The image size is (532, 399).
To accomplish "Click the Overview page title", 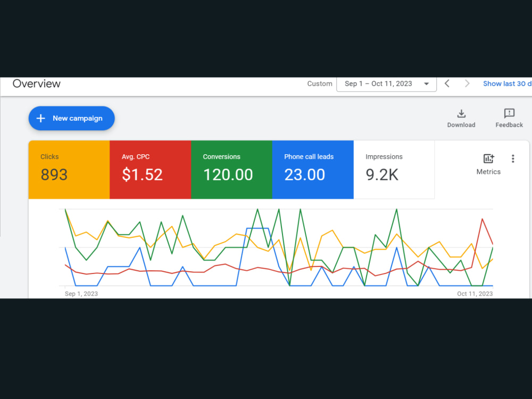I will pyautogui.click(x=36, y=84).
